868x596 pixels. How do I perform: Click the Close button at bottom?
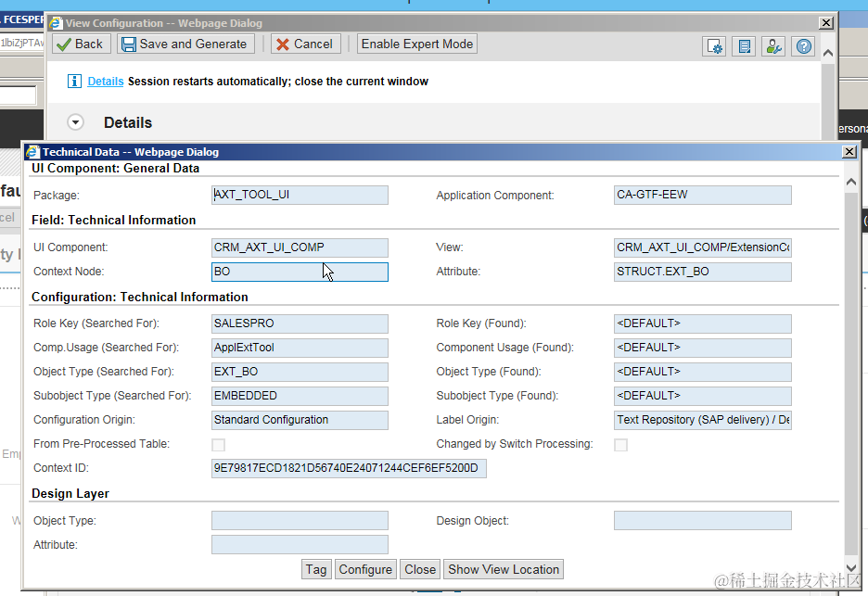419,569
